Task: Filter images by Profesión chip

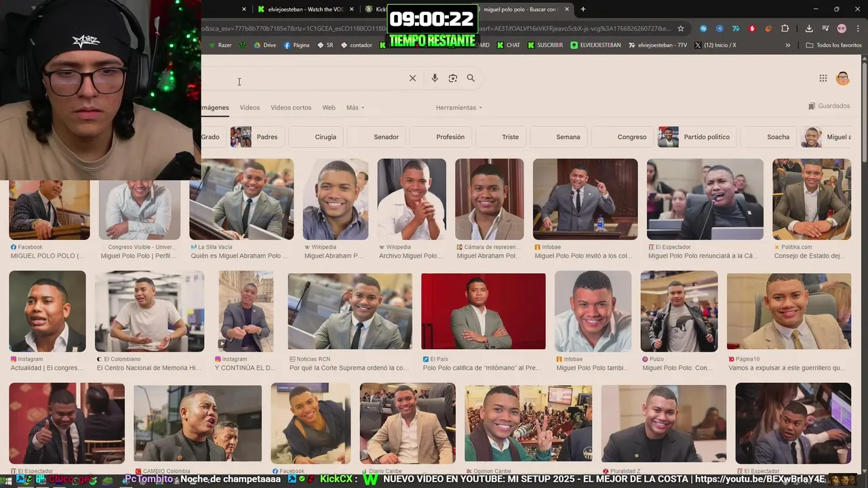Action: [440, 137]
